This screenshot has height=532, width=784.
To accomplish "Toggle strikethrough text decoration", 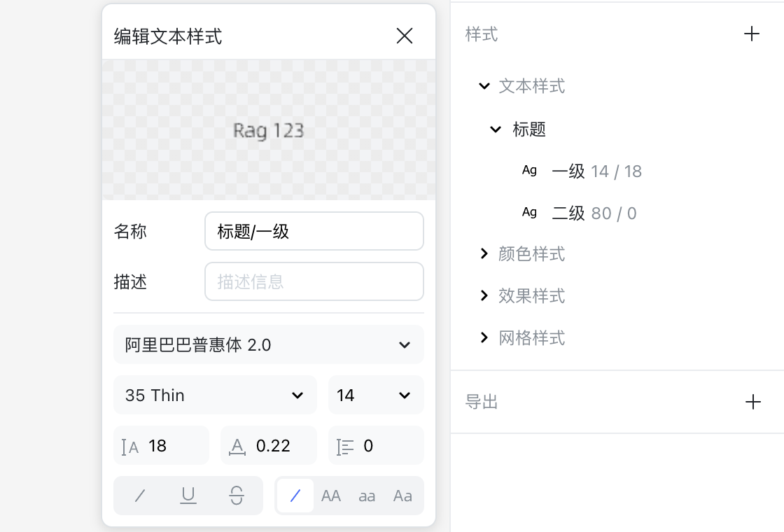I will tap(237, 496).
